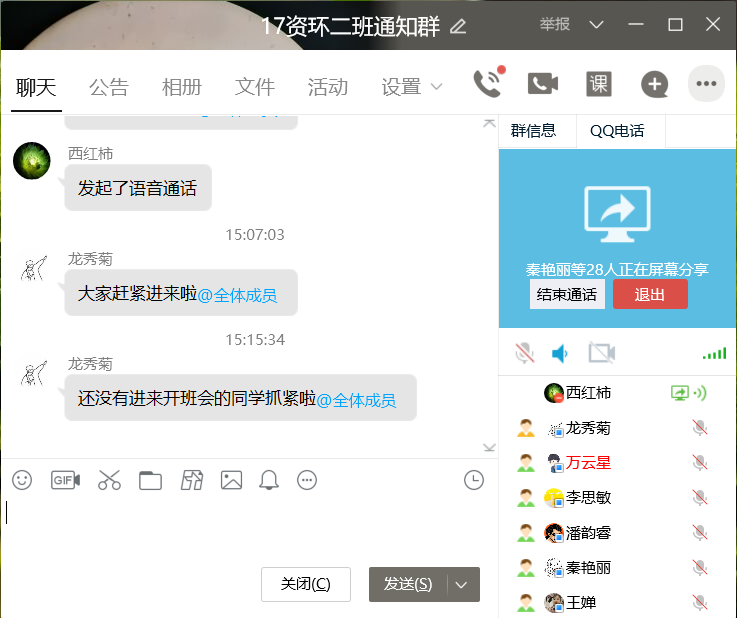Open 西红柿's avatar in chat
Viewport: 737px width, 618px height.
pos(32,161)
